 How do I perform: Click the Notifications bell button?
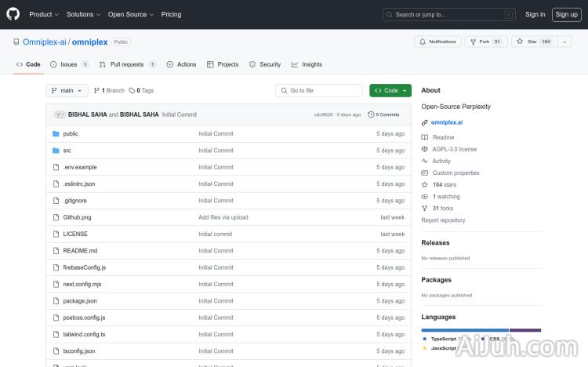pyautogui.click(x=437, y=42)
